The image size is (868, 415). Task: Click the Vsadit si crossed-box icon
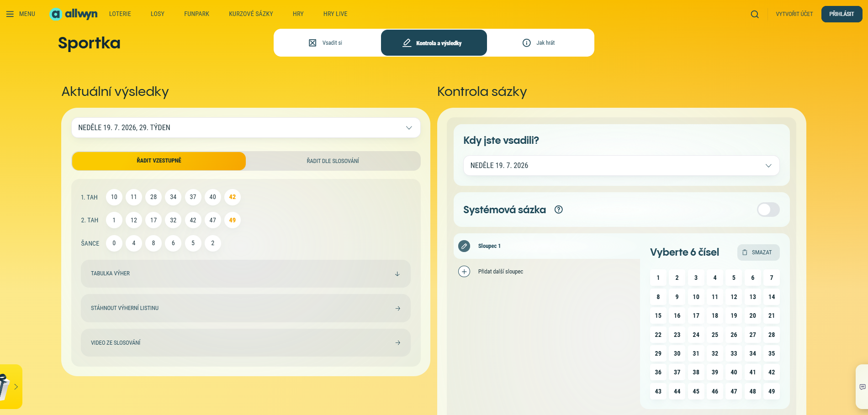[x=312, y=43]
